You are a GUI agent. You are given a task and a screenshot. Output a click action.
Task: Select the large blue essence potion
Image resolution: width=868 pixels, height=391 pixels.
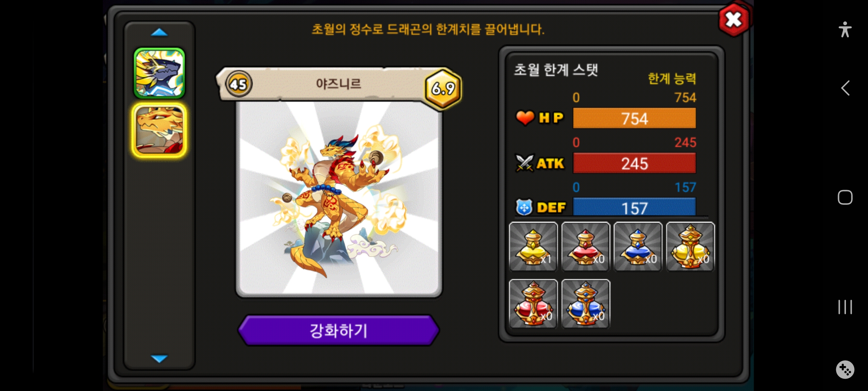tap(586, 304)
